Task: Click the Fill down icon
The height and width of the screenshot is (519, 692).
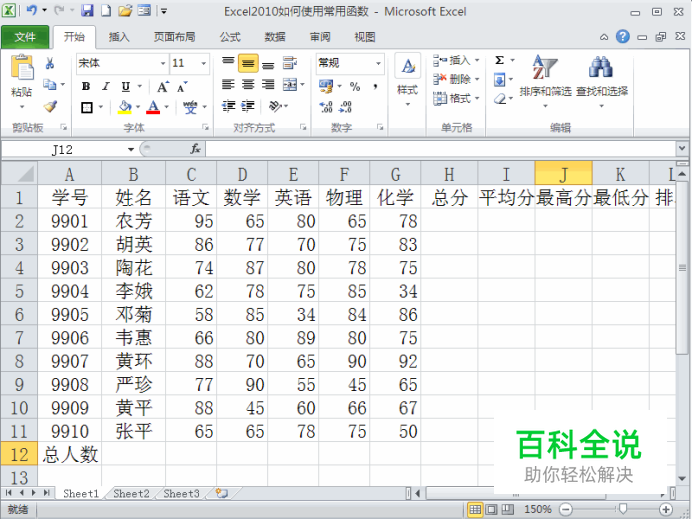Action: tap(500, 79)
